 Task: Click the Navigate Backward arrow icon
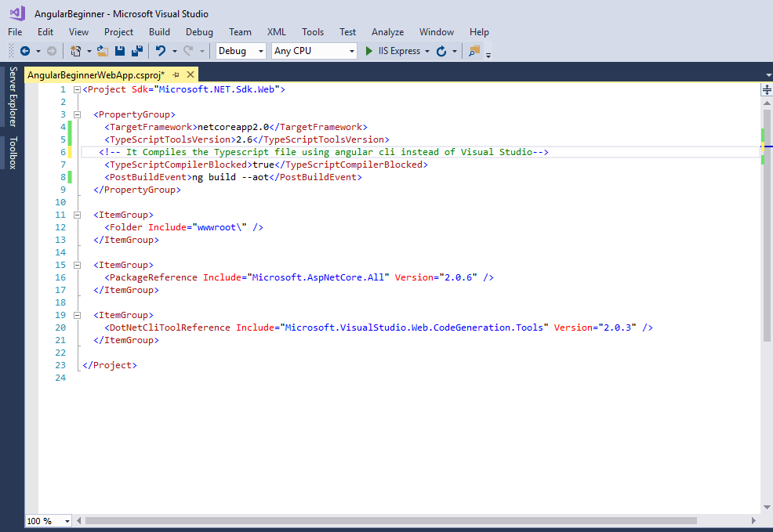(x=25, y=51)
